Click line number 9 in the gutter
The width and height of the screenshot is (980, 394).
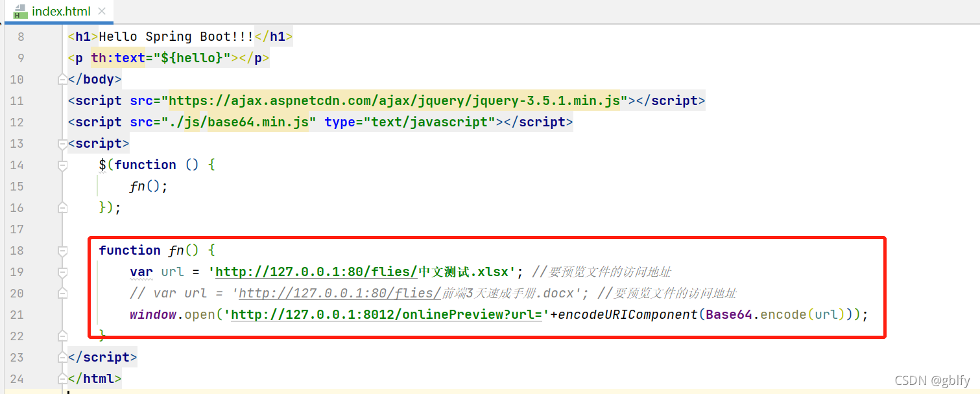21,58
